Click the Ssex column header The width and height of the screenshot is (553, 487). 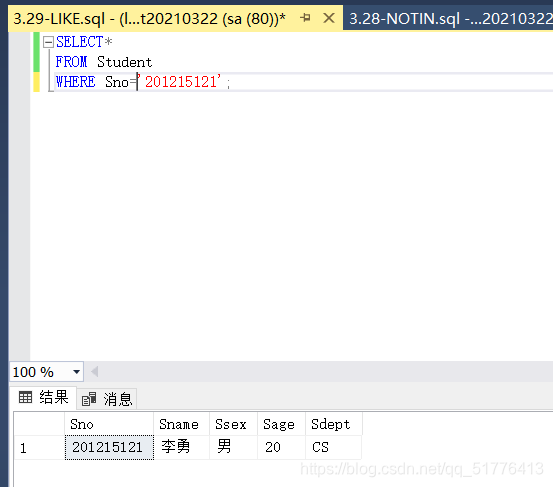coord(233,424)
